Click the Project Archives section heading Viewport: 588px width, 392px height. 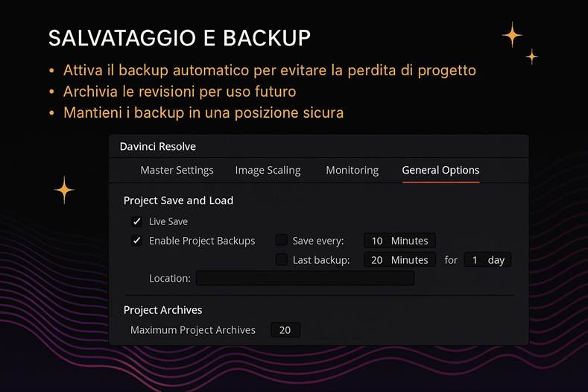click(162, 310)
